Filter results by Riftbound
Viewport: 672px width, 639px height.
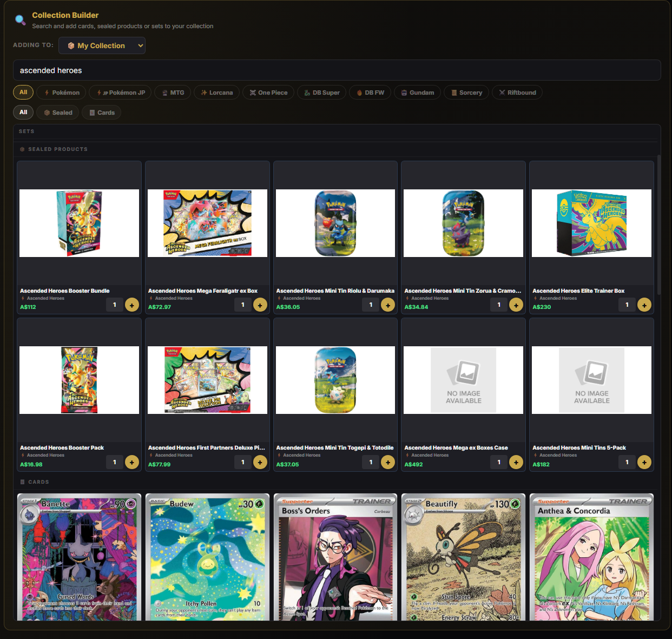tap(517, 93)
